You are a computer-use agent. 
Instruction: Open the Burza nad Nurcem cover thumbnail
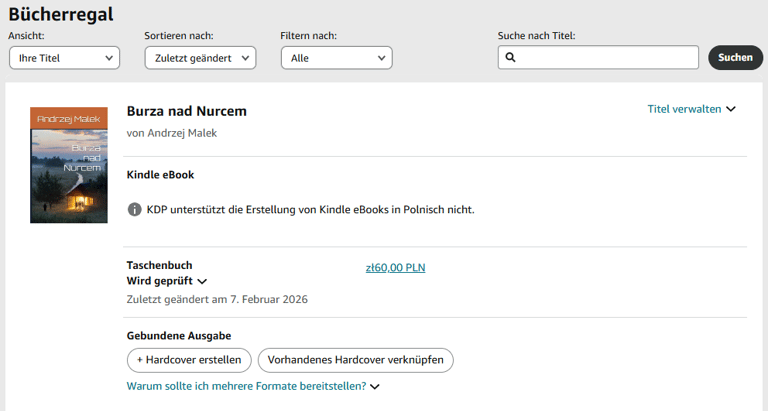[69, 165]
